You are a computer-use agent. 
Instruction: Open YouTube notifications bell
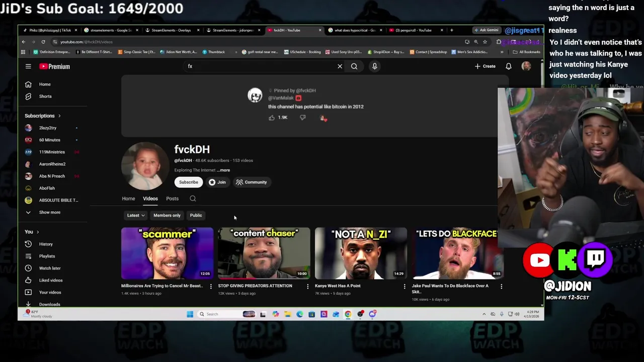tap(509, 66)
